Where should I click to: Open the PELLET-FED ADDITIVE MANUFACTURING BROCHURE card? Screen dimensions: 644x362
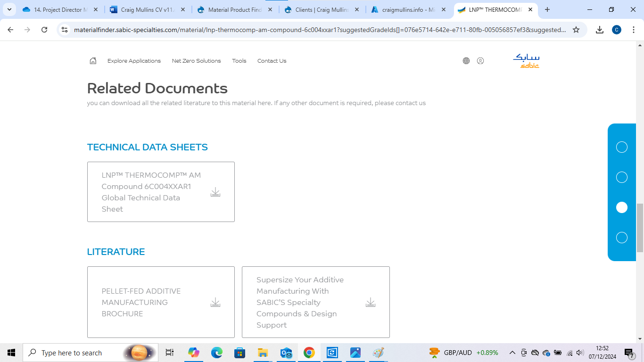161,302
